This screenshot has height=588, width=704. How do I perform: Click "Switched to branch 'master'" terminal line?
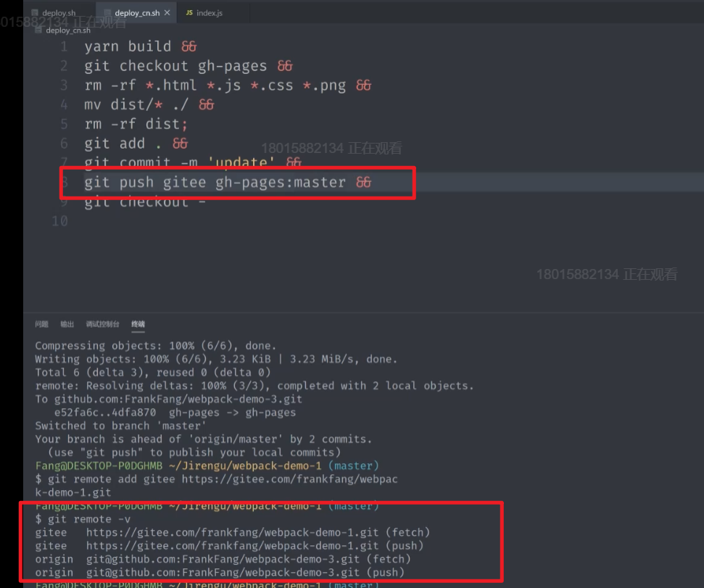coord(121,426)
